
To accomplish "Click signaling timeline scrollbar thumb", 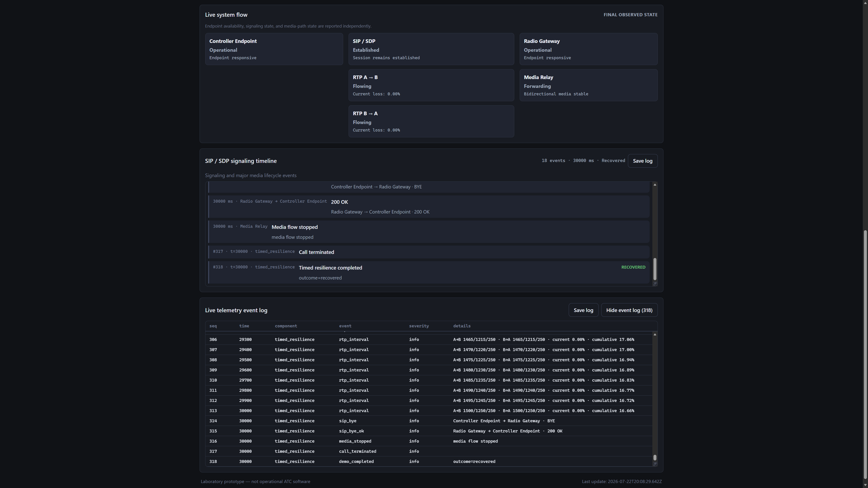I will [655, 269].
